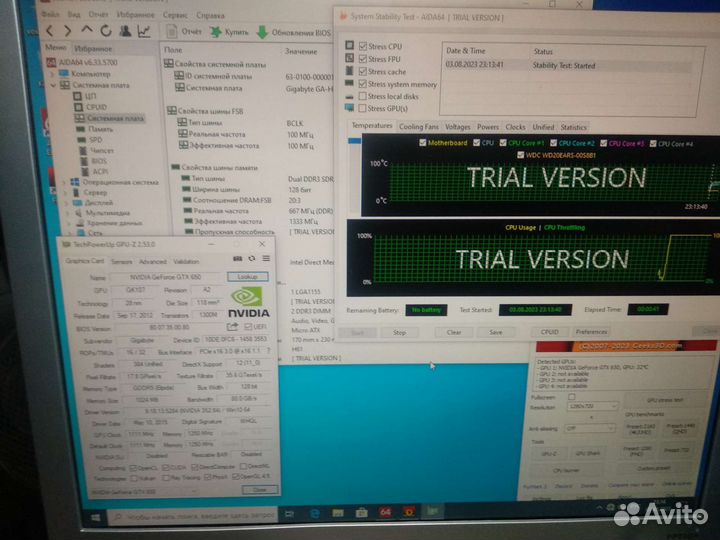This screenshot has height=540, width=720.
Task: Select SPD in the AIDA64 tree
Action: (90, 140)
